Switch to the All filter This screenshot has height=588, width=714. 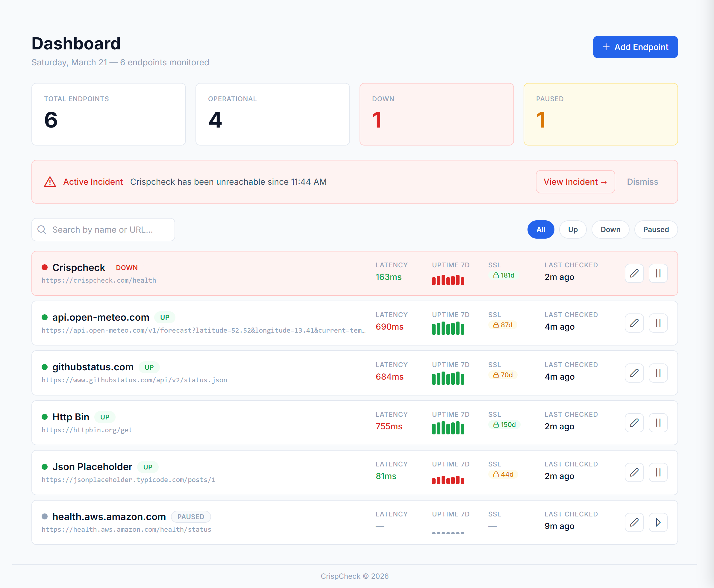pos(541,230)
